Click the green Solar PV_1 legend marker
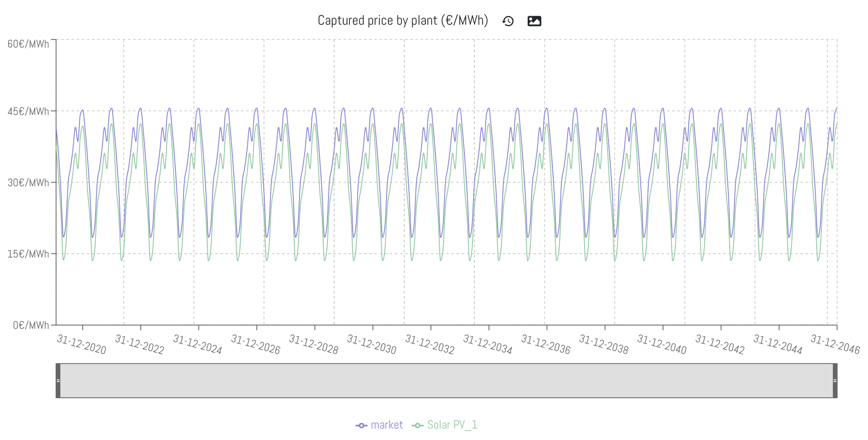Screen dimensions: 868x440 pyautogui.click(x=417, y=425)
